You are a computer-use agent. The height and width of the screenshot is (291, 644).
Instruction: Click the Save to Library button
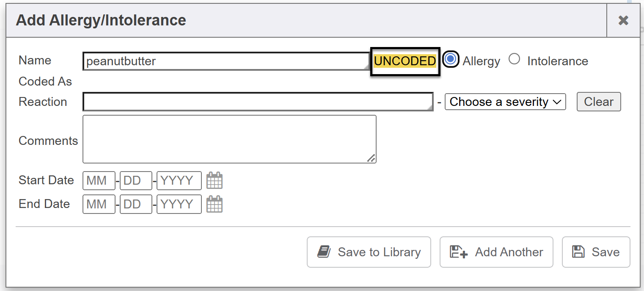[x=369, y=252]
